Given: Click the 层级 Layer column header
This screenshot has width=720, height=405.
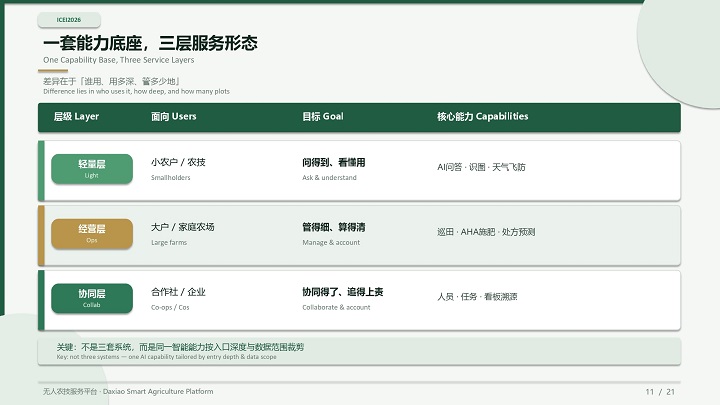Looking at the screenshot, I should pyautogui.click(x=76, y=117).
